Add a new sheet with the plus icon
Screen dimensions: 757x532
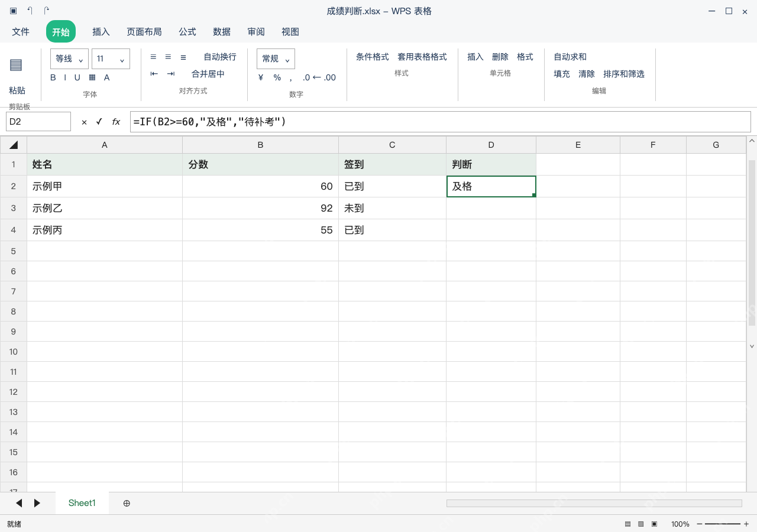(x=127, y=503)
